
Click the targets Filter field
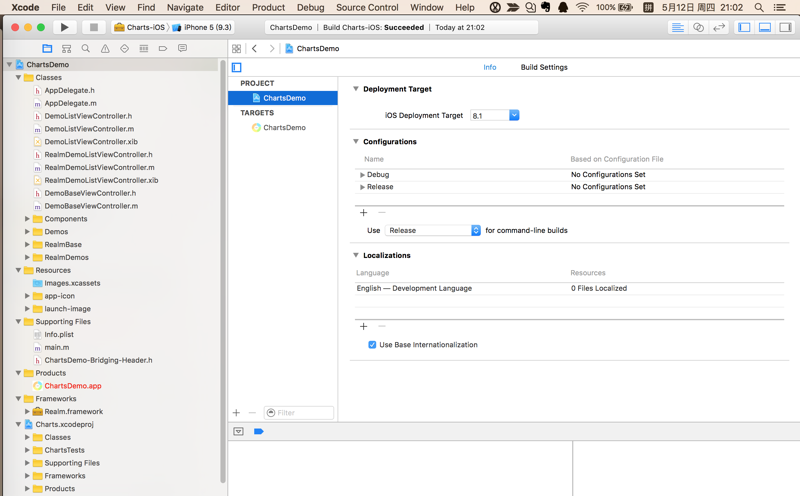[x=298, y=412]
